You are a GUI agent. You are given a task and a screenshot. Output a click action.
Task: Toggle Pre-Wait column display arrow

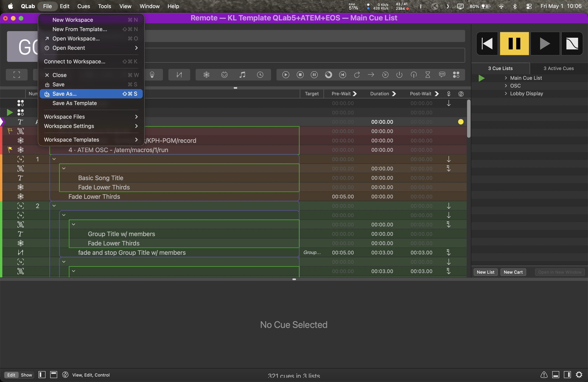[x=355, y=94]
